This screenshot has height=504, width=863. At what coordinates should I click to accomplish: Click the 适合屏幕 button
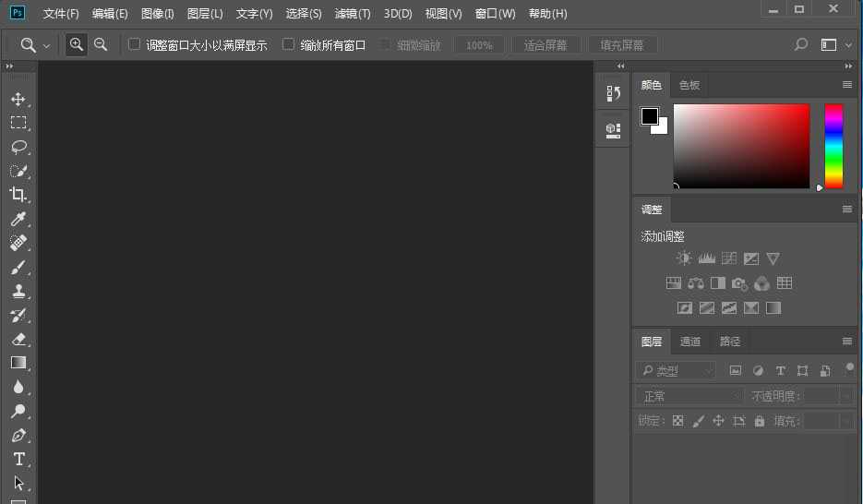click(x=545, y=45)
